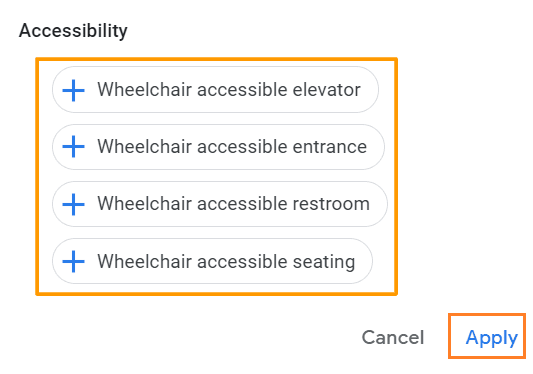Viewport: 533px width, 374px height.
Task: Enable the Wheelchair accessible entrance filter chip
Action: pyautogui.click(x=218, y=147)
